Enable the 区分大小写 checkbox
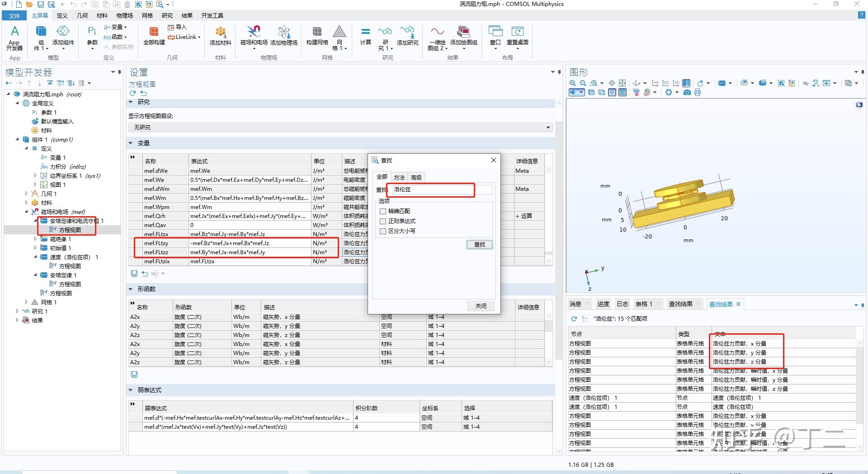This screenshot has height=474, width=868. [x=383, y=231]
